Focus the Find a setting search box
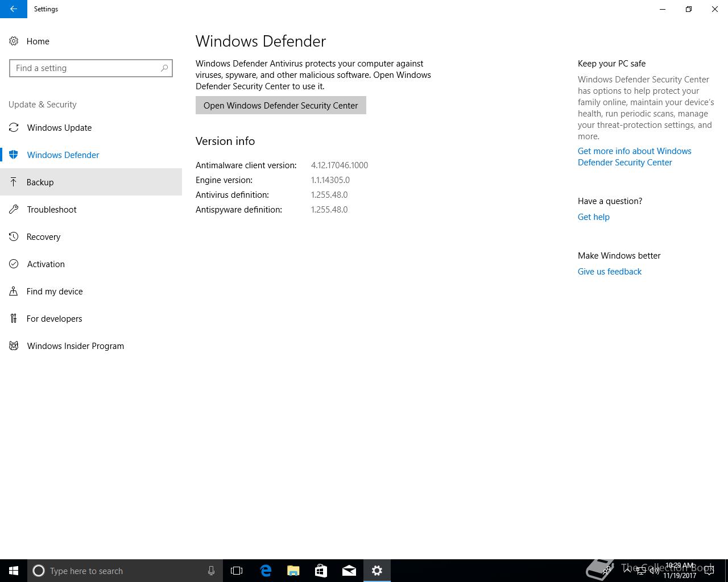Image resolution: width=728 pixels, height=582 pixels. coord(91,68)
